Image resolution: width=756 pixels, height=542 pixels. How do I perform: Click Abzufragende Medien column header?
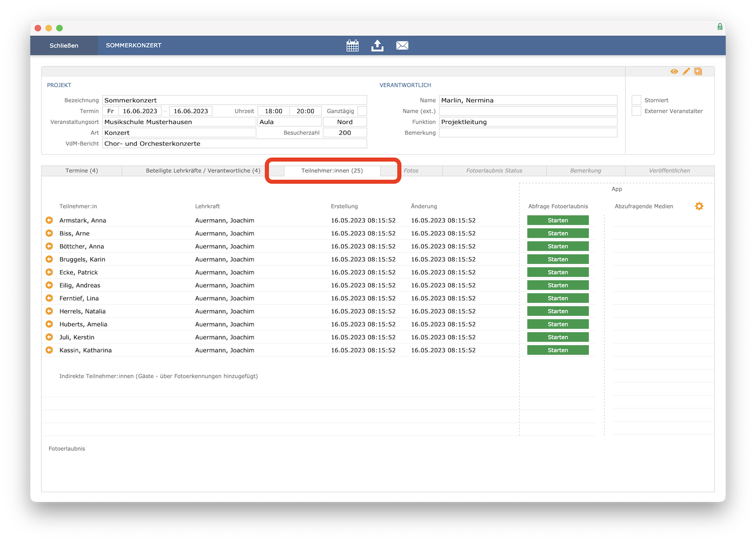[644, 206]
